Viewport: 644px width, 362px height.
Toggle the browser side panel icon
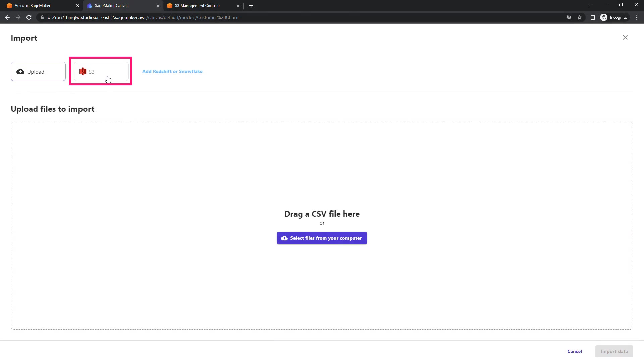tap(593, 17)
